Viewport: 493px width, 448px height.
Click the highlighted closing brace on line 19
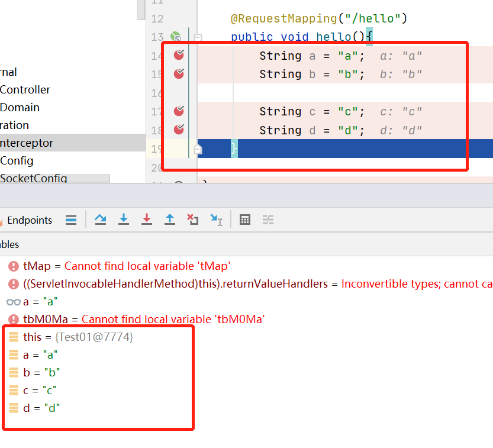coord(234,149)
